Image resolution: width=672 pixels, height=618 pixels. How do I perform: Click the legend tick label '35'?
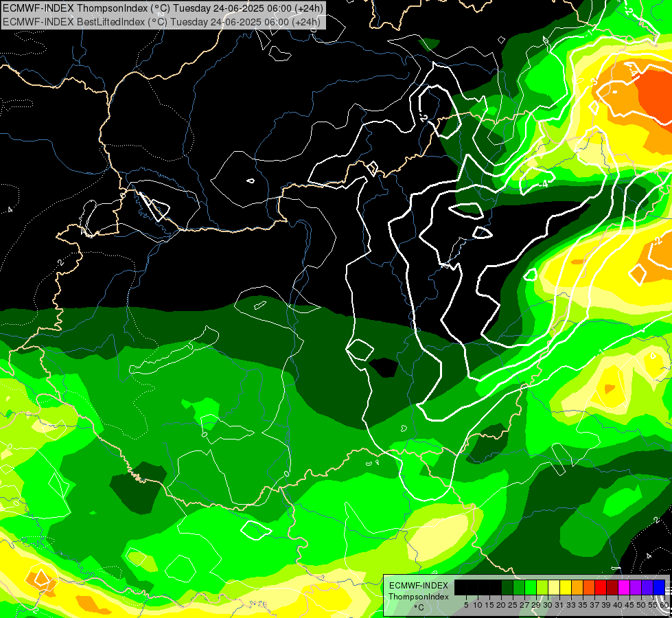pos(583,605)
